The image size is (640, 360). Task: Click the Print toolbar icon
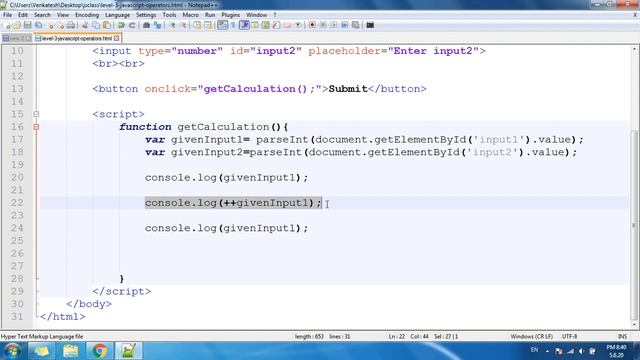point(71,25)
